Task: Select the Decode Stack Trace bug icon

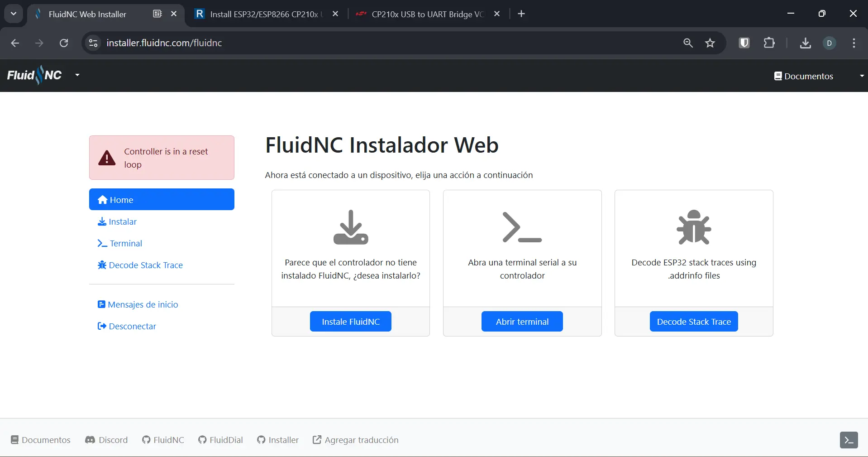Action: coord(102,265)
